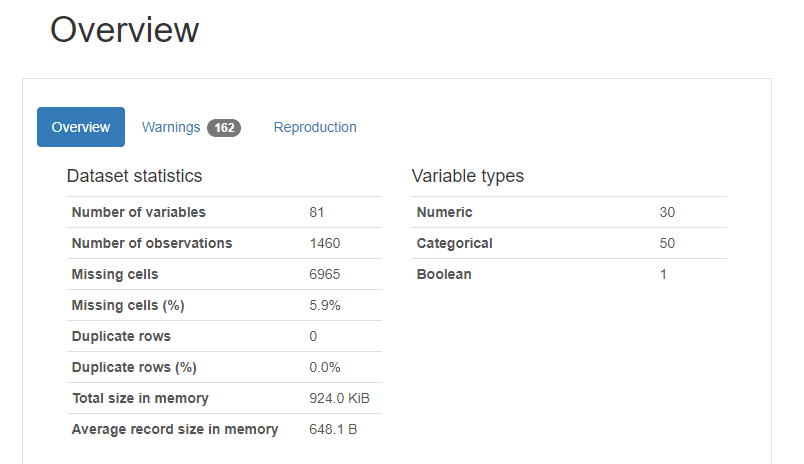
Task: Select the Dataset statistics heading
Action: (x=134, y=176)
